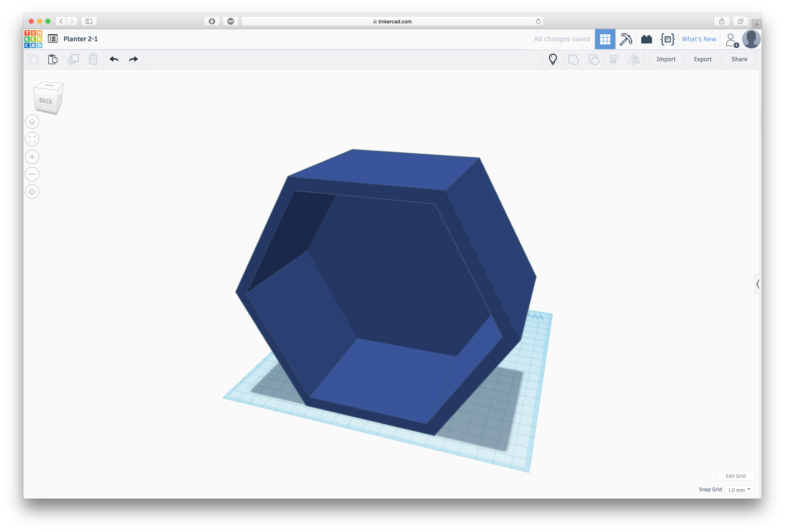Image resolution: width=785 pixels, height=532 pixels.
Task: Open the Blocks pickaxe mode
Action: click(x=626, y=39)
